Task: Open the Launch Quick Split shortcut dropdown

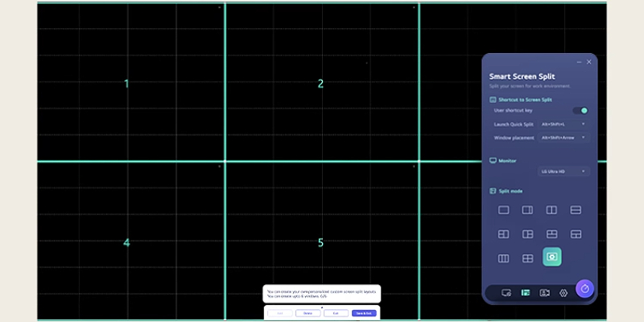Action: [x=563, y=124]
